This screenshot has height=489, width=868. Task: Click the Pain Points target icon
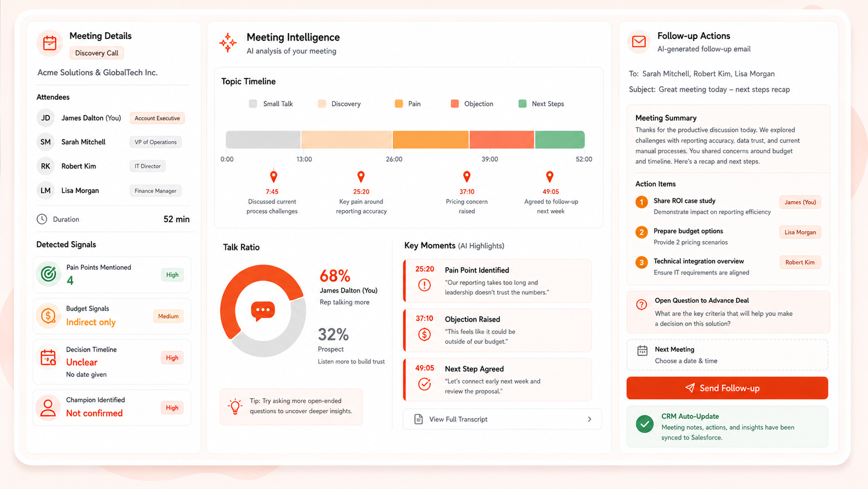point(49,273)
